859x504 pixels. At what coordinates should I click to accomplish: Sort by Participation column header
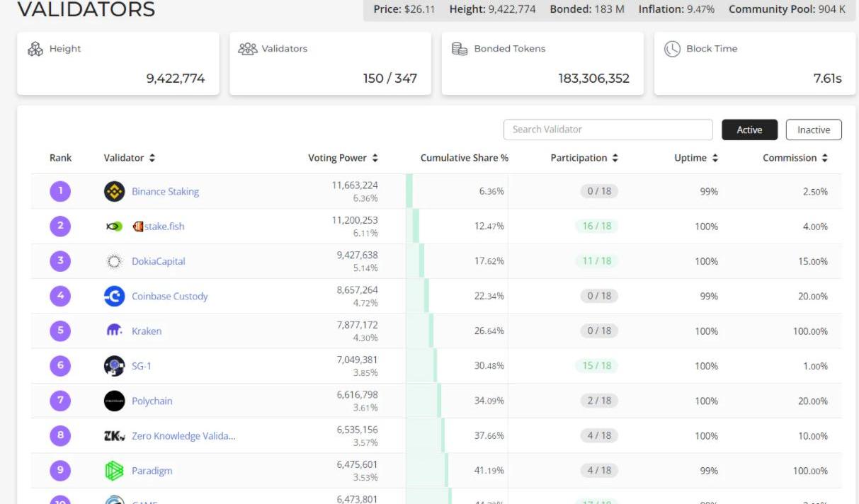[x=584, y=158]
